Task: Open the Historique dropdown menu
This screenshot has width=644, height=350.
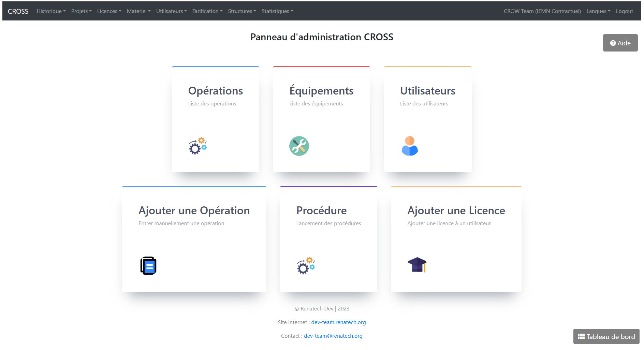Action: [51, 11]
